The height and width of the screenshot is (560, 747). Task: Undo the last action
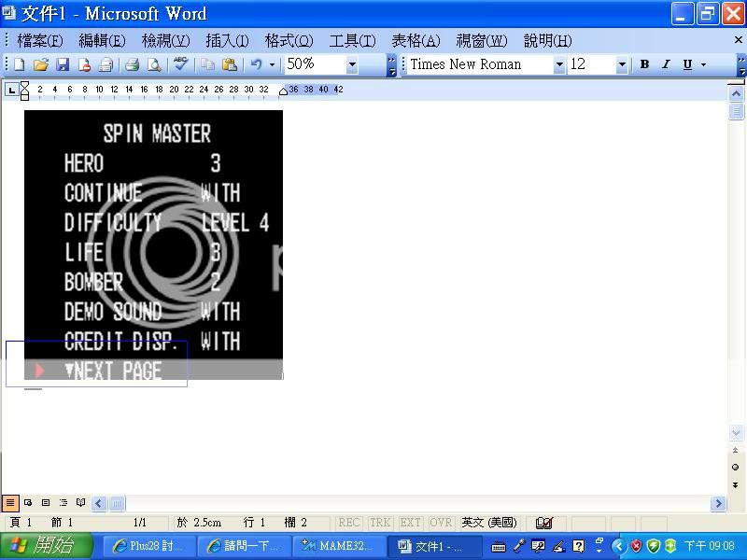[x=256, y=64]
